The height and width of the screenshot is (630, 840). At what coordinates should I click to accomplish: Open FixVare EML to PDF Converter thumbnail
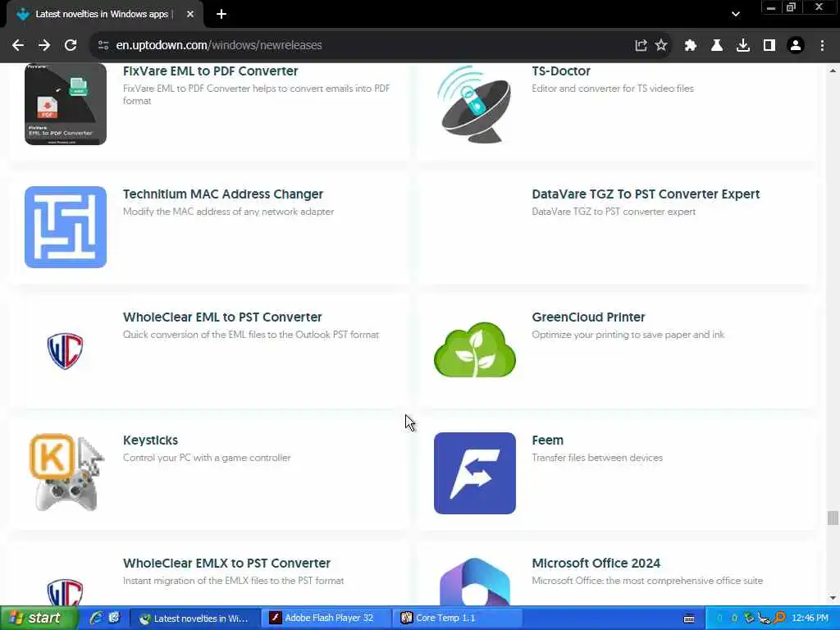[66, 104]
